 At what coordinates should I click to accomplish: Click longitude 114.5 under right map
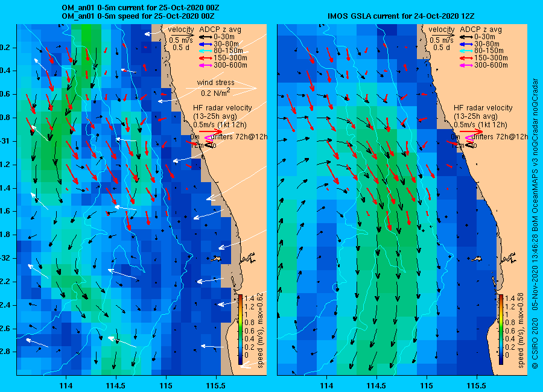point(376,385)
